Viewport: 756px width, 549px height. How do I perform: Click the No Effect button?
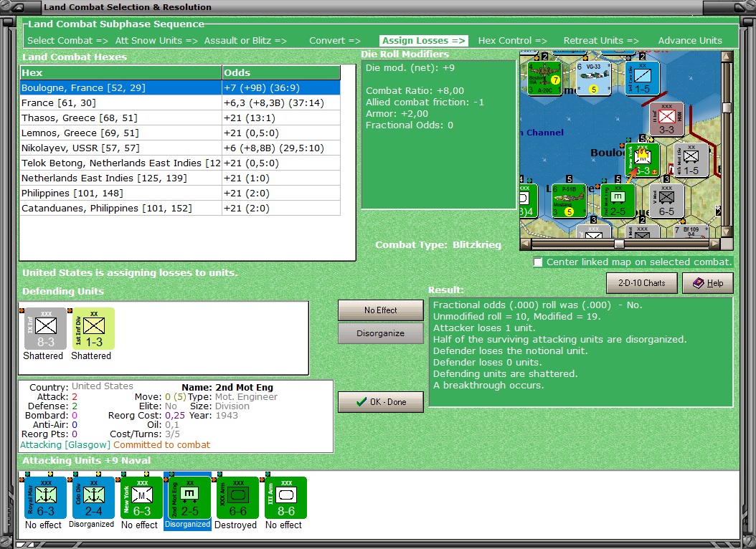380,310
